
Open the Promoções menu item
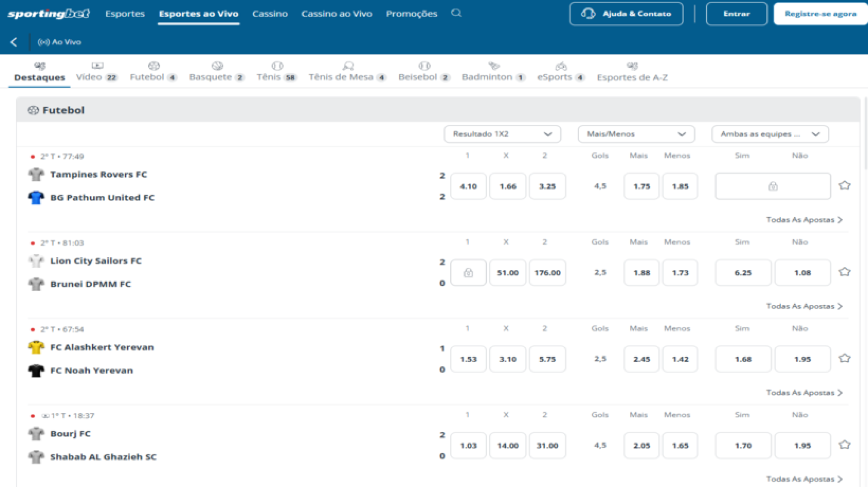[x=411, y=14]
